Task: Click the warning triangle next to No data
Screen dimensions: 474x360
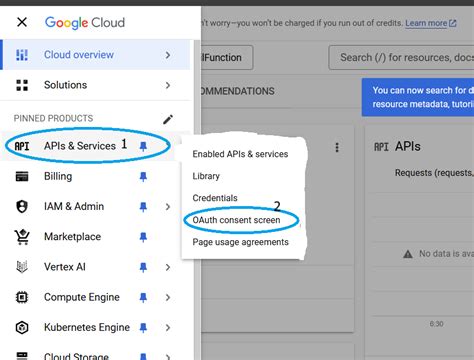Action: (408, 254)
